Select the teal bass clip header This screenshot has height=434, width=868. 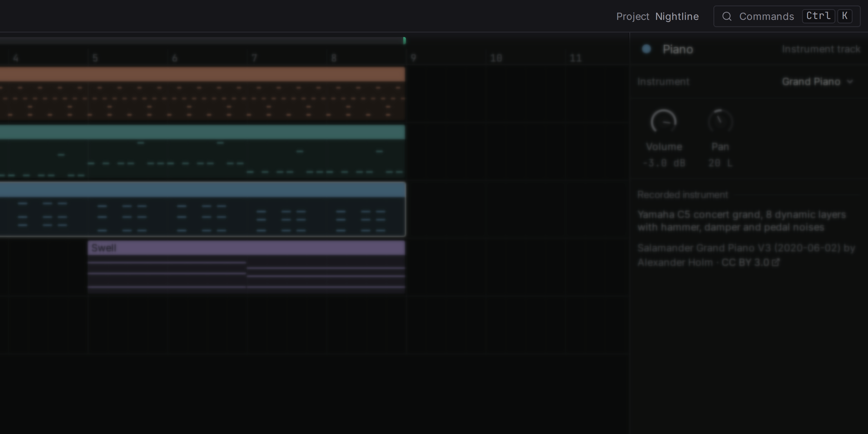click(x=203, y=132)
